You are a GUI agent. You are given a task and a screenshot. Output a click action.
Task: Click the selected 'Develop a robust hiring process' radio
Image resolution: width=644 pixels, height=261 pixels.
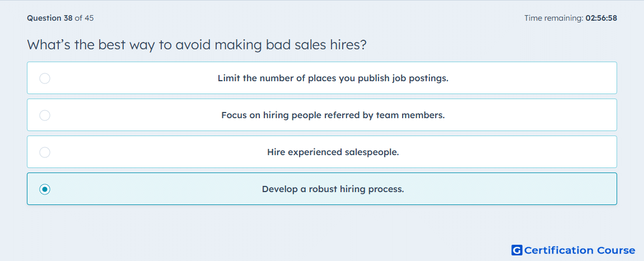(45, 189)
